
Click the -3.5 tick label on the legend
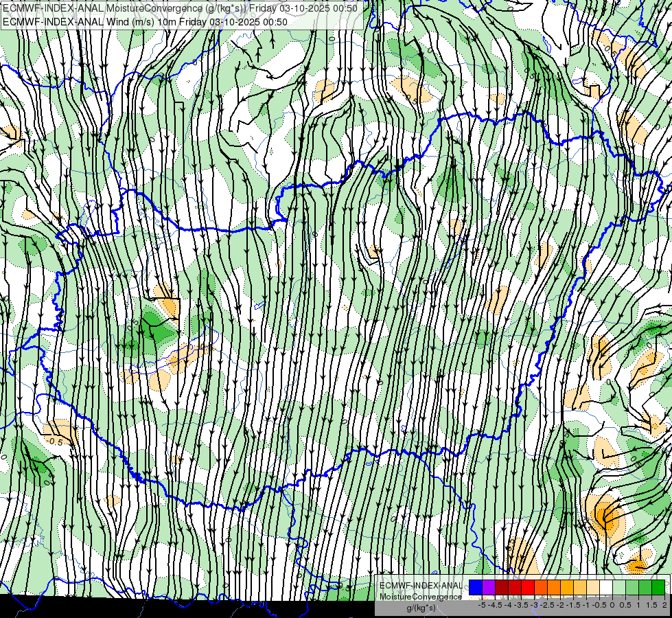522,605
